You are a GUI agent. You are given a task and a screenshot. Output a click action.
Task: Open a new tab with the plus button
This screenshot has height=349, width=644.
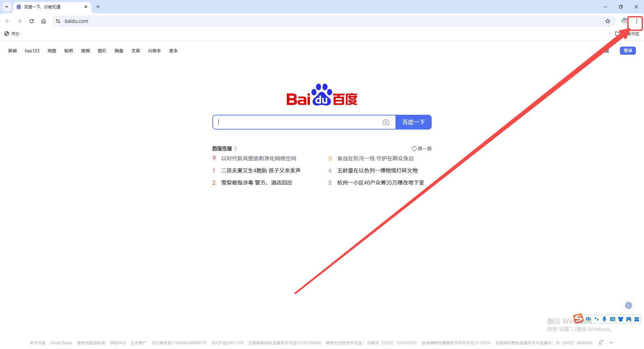click(98, 7)
